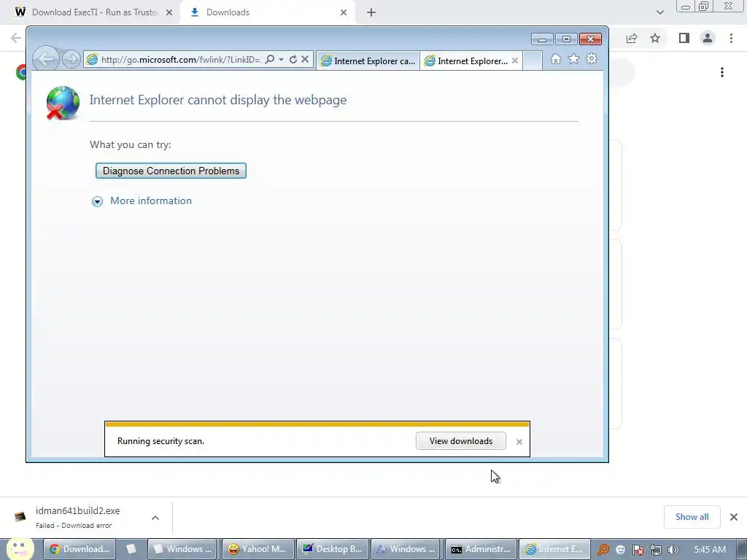Click the round gray face tray icon

[x=620, y=550]
